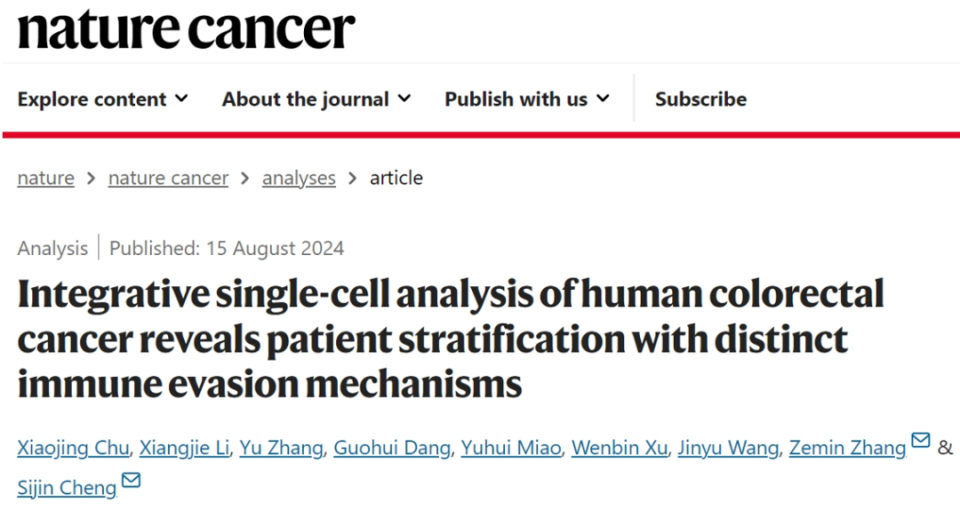Image resolution: width=960 pixels, height=511 pixels.
Task: Click author Yu Zhang
Action: [281, 448]
